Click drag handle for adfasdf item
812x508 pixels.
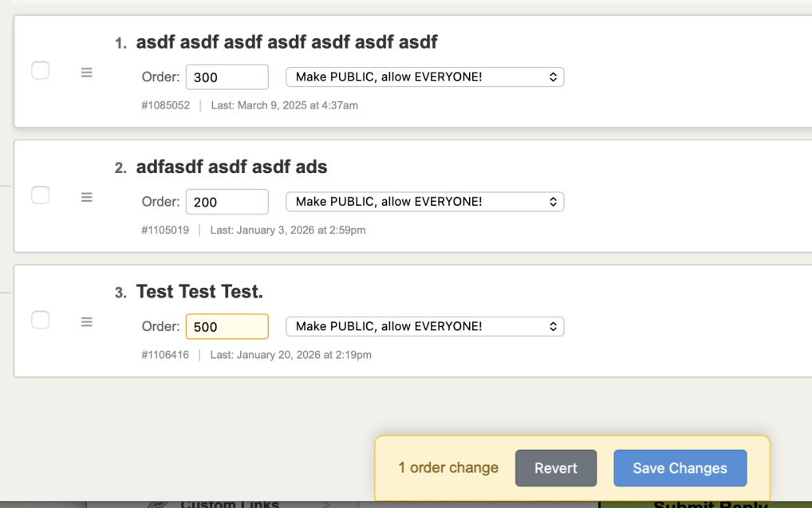87,197
